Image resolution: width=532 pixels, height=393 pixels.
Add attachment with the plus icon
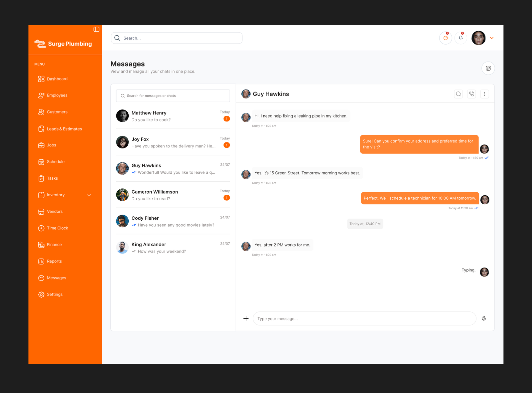(x=246, y=318)
